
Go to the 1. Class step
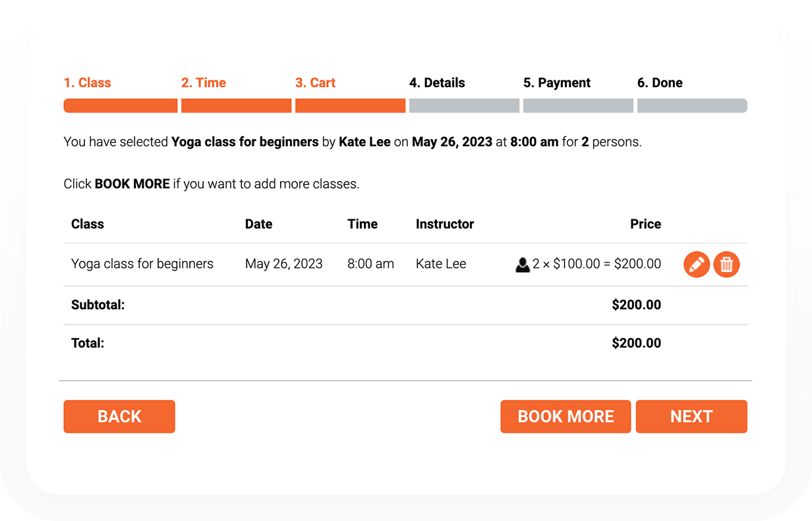coord(88,83)
